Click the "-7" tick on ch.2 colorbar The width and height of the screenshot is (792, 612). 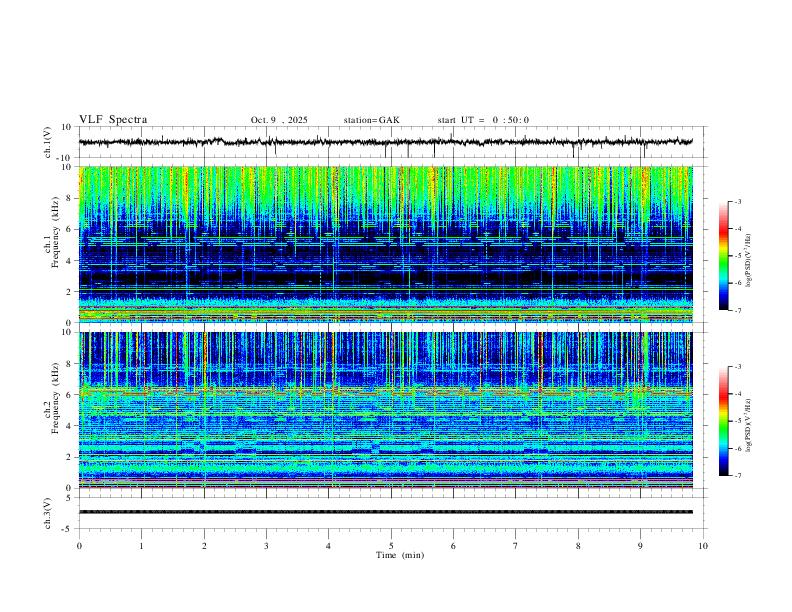(x=737, y=475)
